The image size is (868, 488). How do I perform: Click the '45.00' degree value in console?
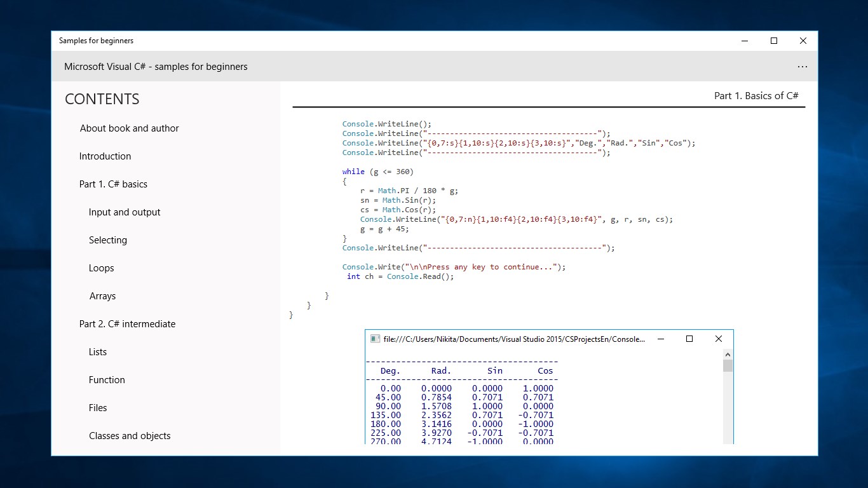[x=388, y=397]
